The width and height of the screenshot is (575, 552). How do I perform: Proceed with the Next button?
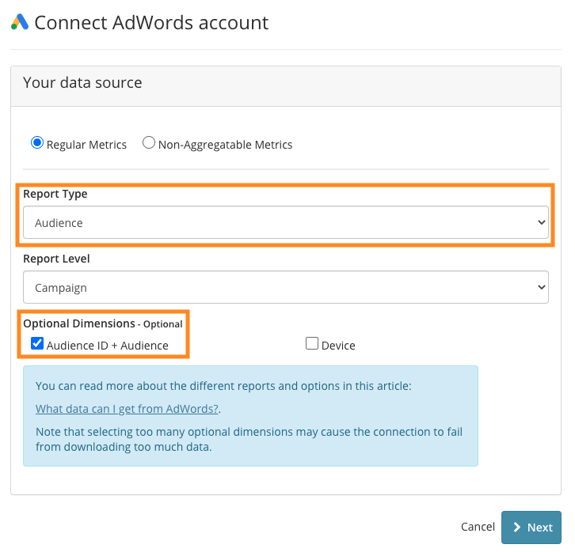pyautogui.click(x=531, y=527)
